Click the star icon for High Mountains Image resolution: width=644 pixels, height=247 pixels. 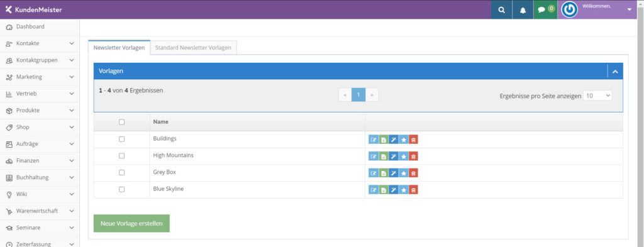pos(404,156)
